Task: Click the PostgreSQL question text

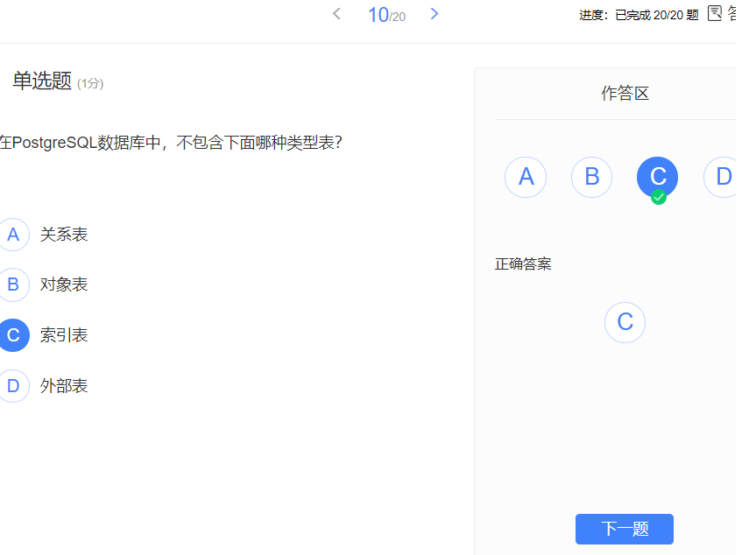Action: coord(171,143)
